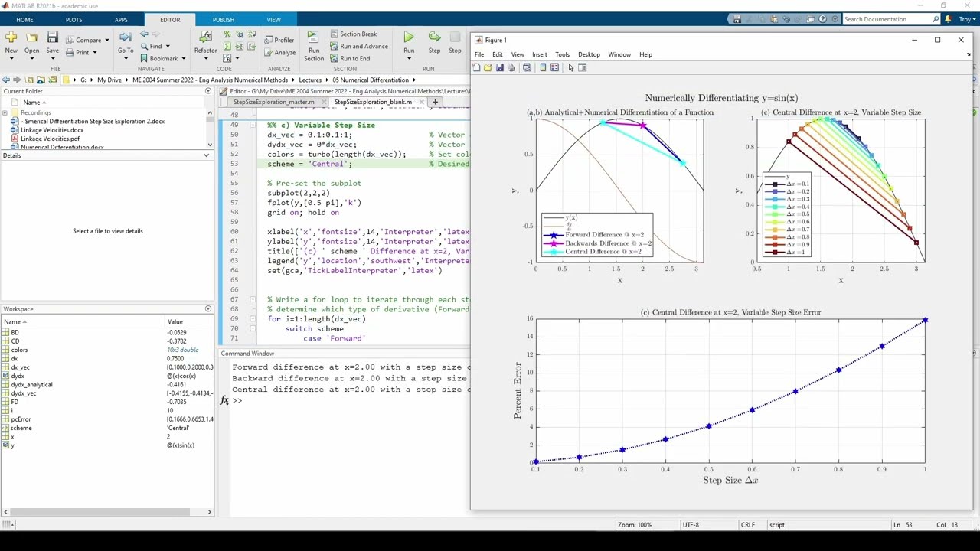This screenshot has height=551, width=980.
Task: Click the Open file folder icon
Action: 31,37
